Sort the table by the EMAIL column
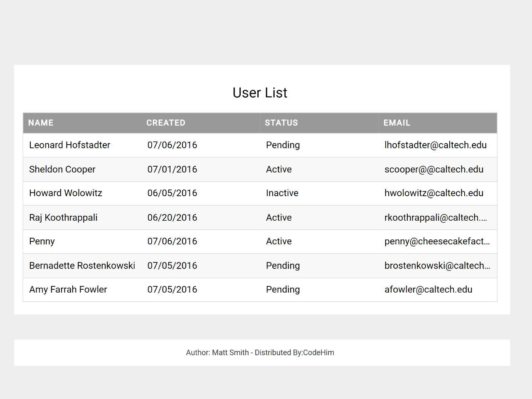 point(397,123)
